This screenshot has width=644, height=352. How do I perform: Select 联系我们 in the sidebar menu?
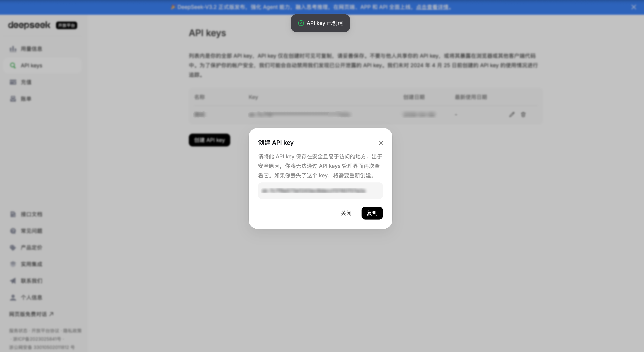[x=31, y=281]
